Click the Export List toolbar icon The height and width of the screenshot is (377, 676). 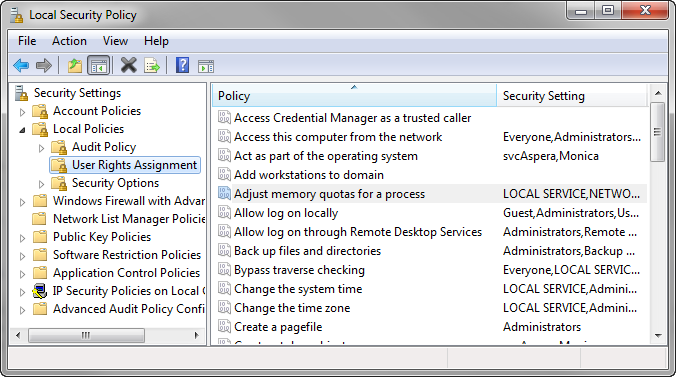point(152,66)
